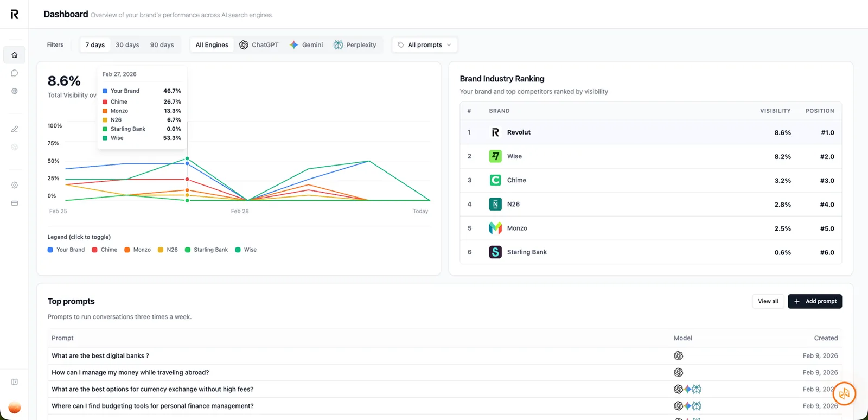Select the 30 days range
Viewport: 868px width, 420px height.
pos(127,45)
